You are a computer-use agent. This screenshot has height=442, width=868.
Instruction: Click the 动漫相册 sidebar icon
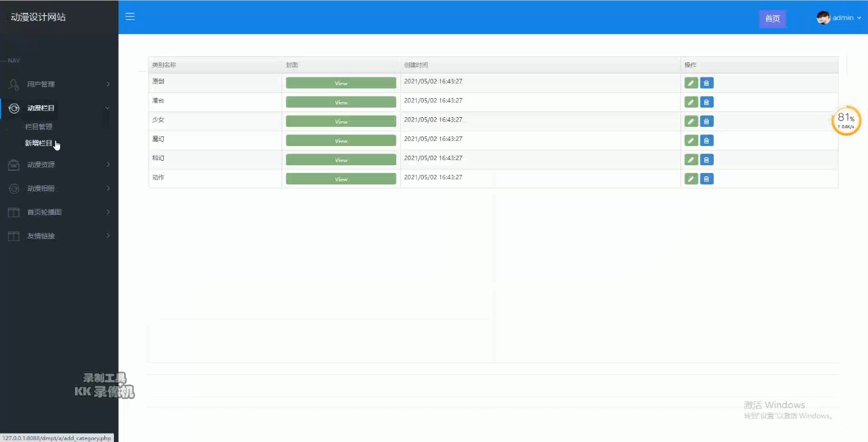(x=13, y=188)
